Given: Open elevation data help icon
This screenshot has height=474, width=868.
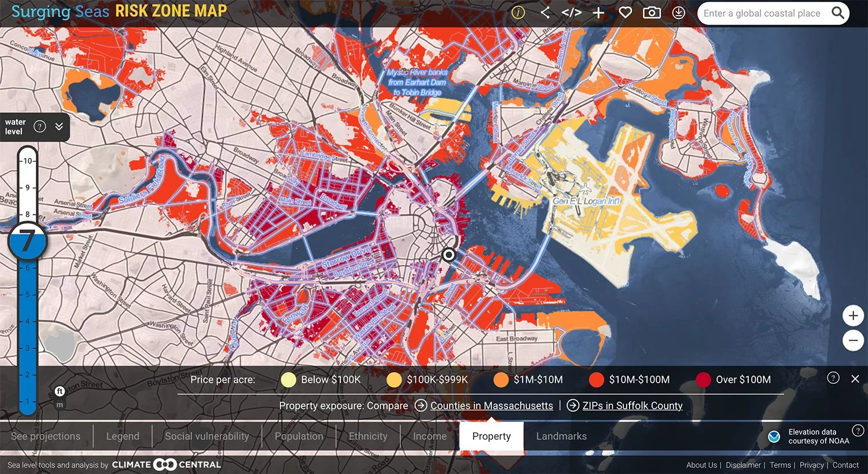Looking at the screenshot, I should (858, 430).
